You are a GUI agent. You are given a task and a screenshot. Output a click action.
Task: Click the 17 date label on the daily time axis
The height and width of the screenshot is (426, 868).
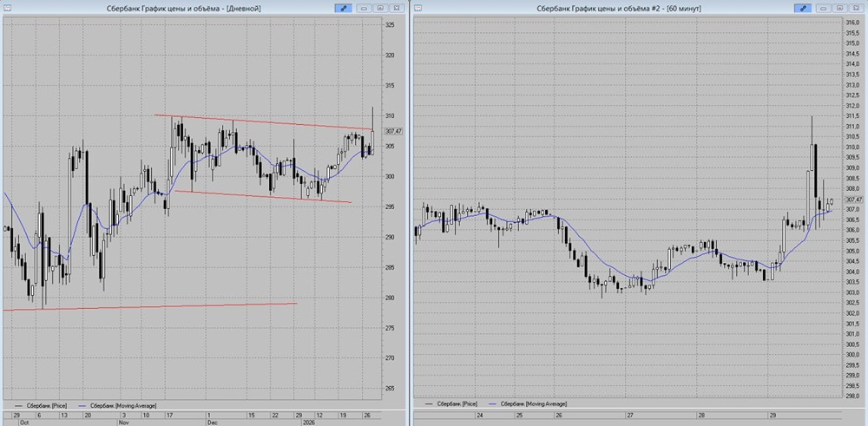(169, 415)
